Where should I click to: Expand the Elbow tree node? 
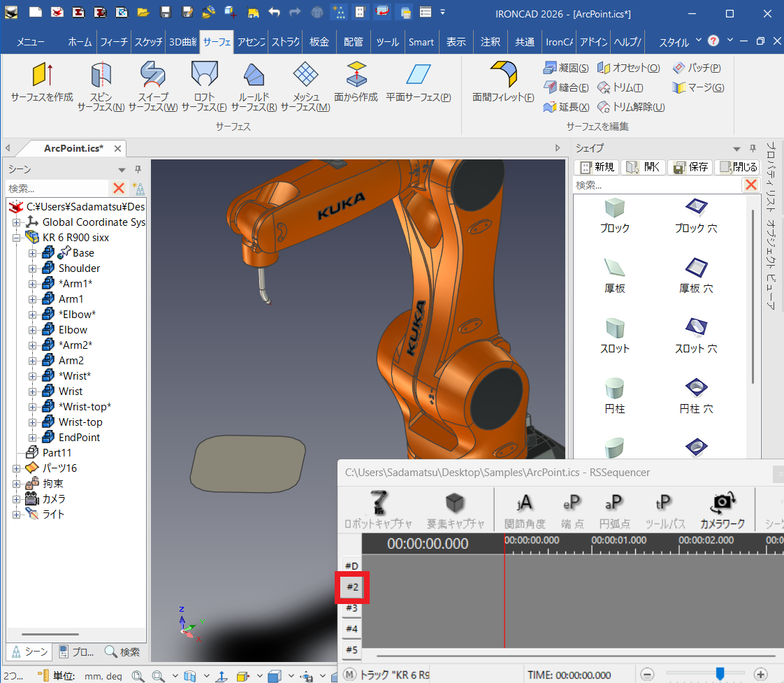tap(33, 330)
